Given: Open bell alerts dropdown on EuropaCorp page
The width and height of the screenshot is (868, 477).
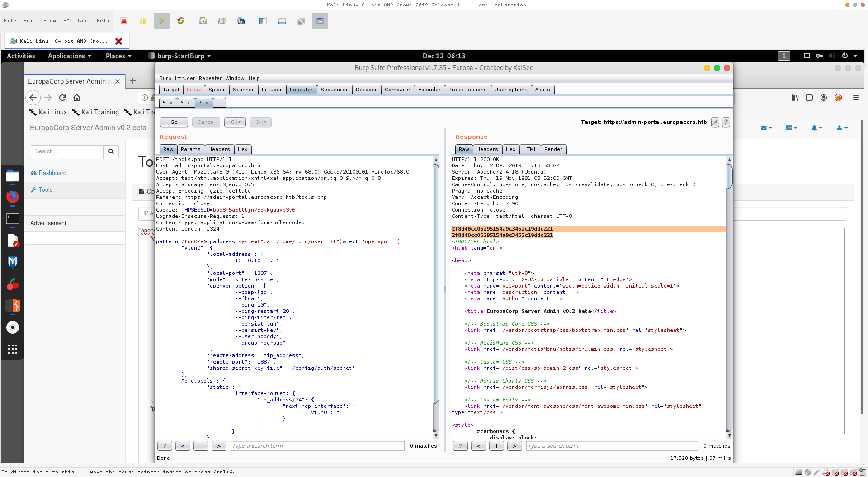Looking at the screenshot, I should (816, 128).
